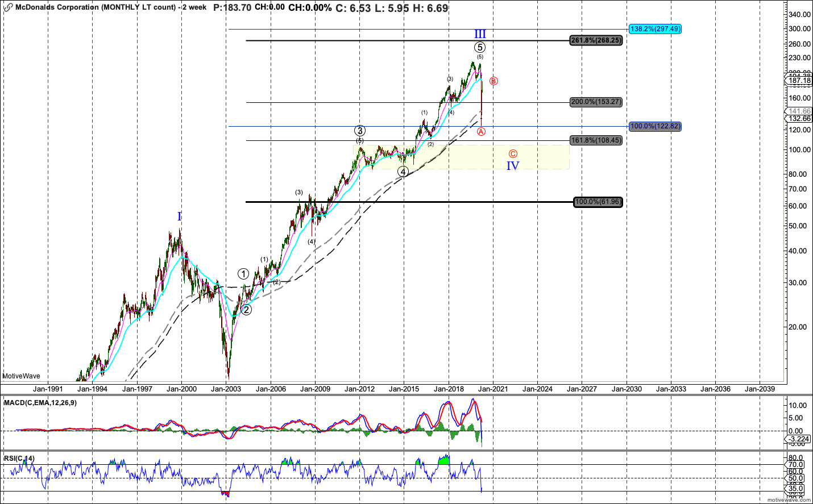Select the red circled B marker
This screenshot has height=504, width=813.
tap(493, 81)
